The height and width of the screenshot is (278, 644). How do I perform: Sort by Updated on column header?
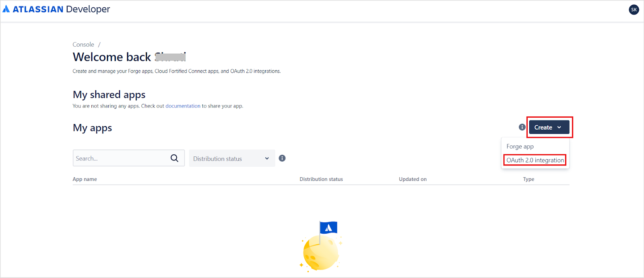413,179
